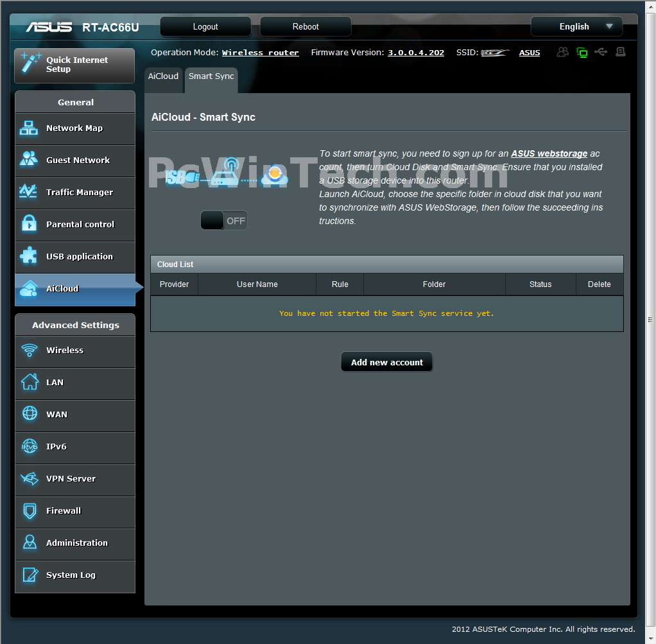Image resolution: width=656 pixels, height=644 pixels.
Task: Click the Add new account button
Action: click(387, 362)
